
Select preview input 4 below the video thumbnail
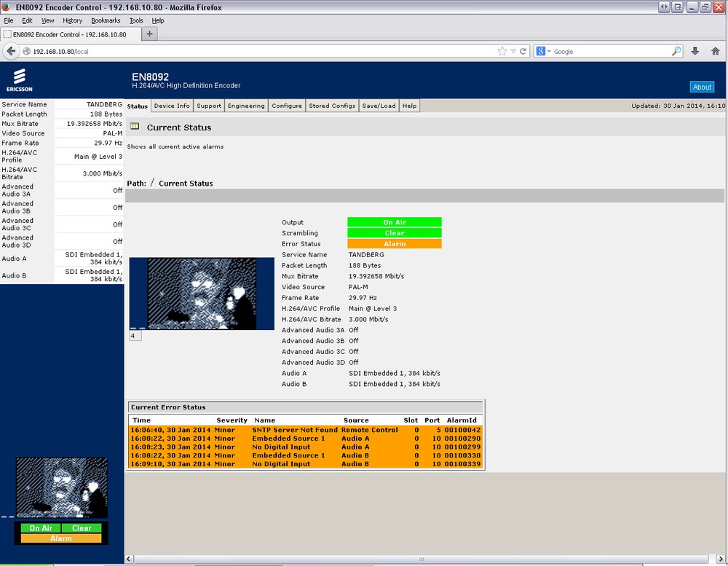pyautogui.click(x=133, y=336)
